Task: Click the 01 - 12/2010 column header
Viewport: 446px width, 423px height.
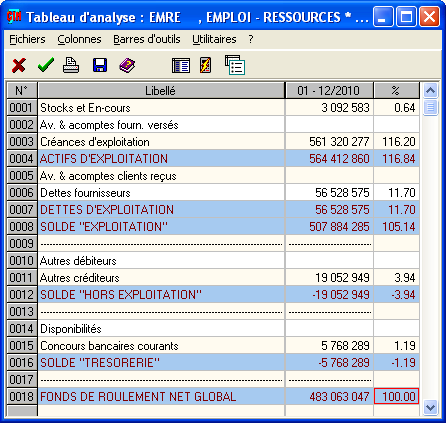Action: pyautogui.click(x=329, y=90)
